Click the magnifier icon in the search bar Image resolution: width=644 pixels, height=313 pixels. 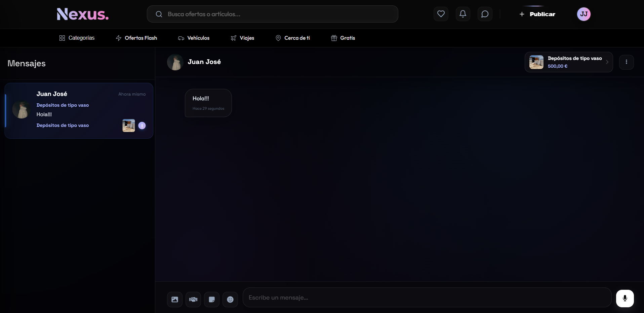point(159,14)
